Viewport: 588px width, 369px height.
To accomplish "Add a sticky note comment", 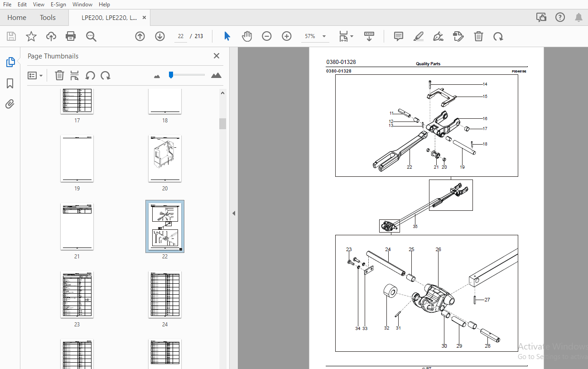I will [399, 36].
